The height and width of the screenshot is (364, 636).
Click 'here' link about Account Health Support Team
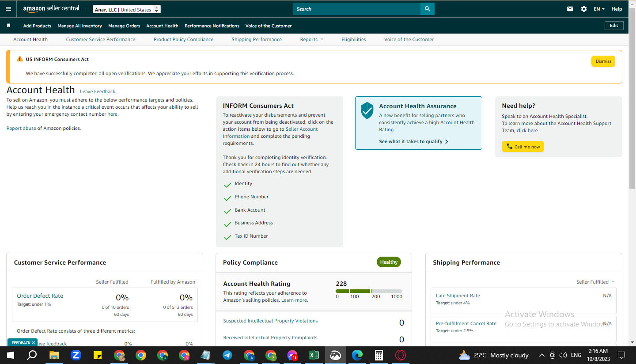pyautogui.click(x=533, y=130)
